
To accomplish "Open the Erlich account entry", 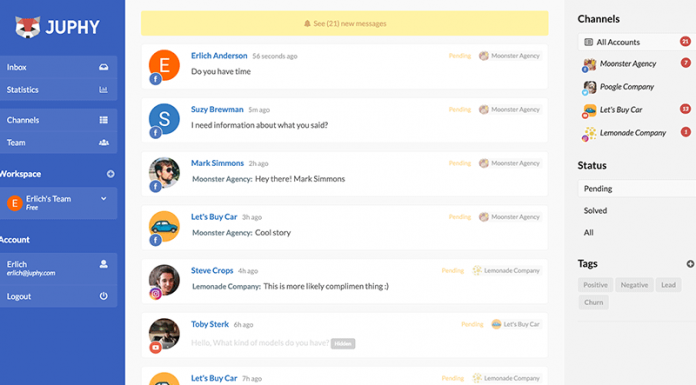I will 59,268.
